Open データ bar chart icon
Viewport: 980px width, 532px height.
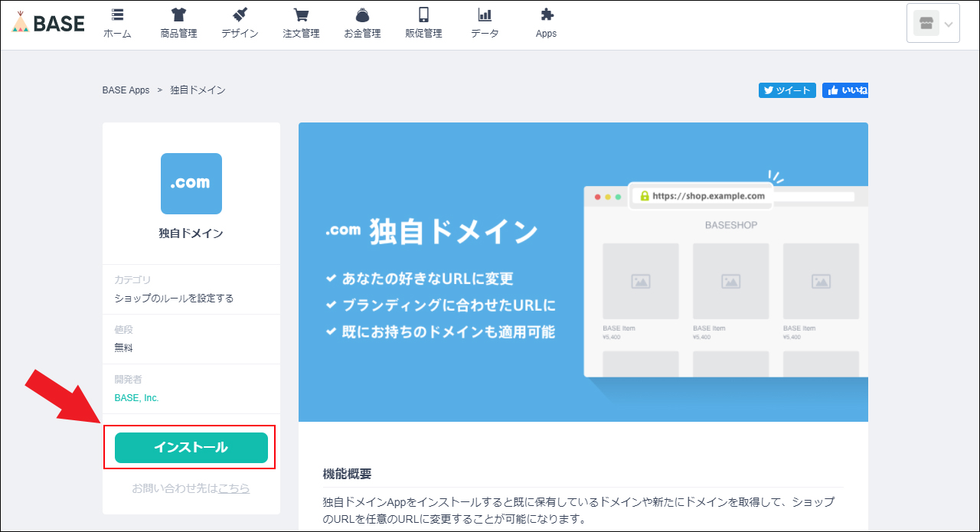coord(485,15)
